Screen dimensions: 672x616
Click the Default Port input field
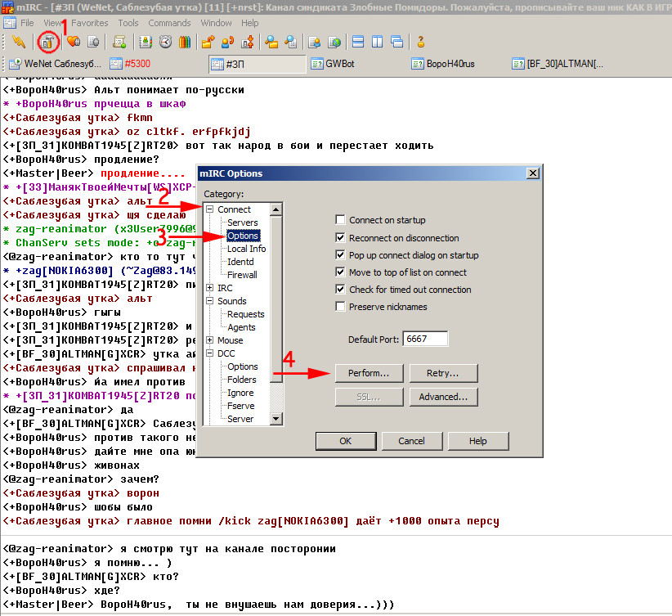425,339
